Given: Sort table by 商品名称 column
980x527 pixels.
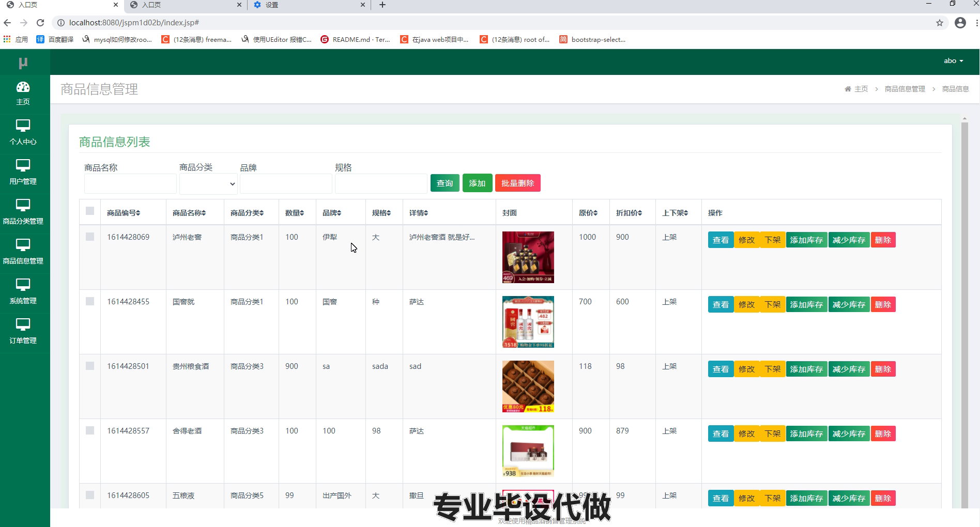Looking at the screenshot, I should pyautogui.click(x=189, y=213).
